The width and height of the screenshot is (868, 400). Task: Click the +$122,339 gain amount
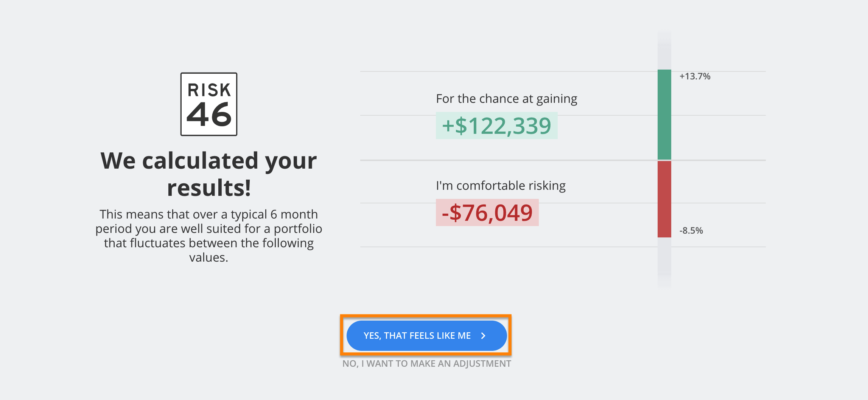[x=496, y=126]
